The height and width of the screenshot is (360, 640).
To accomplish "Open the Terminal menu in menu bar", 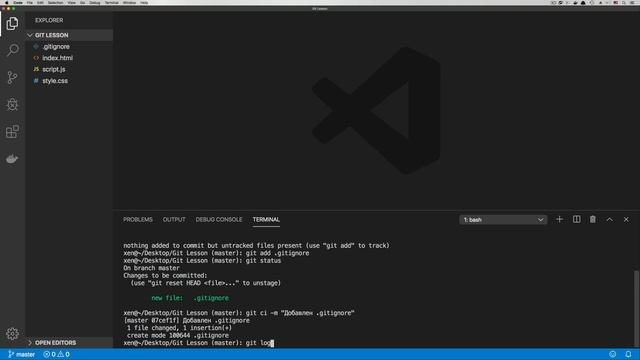I will pos(111,2).
